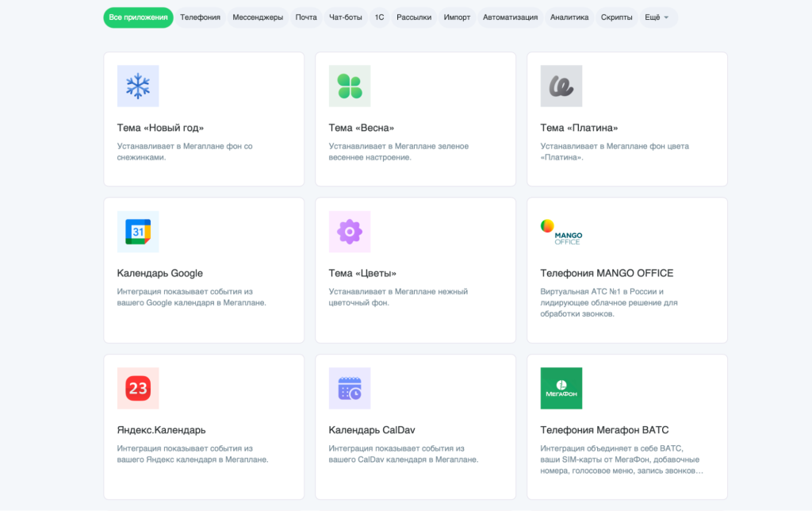Enable the «Все приложения» filter
Image resolution: width=812 pixels, height=511 pixels.
click(x=138, y=17)
